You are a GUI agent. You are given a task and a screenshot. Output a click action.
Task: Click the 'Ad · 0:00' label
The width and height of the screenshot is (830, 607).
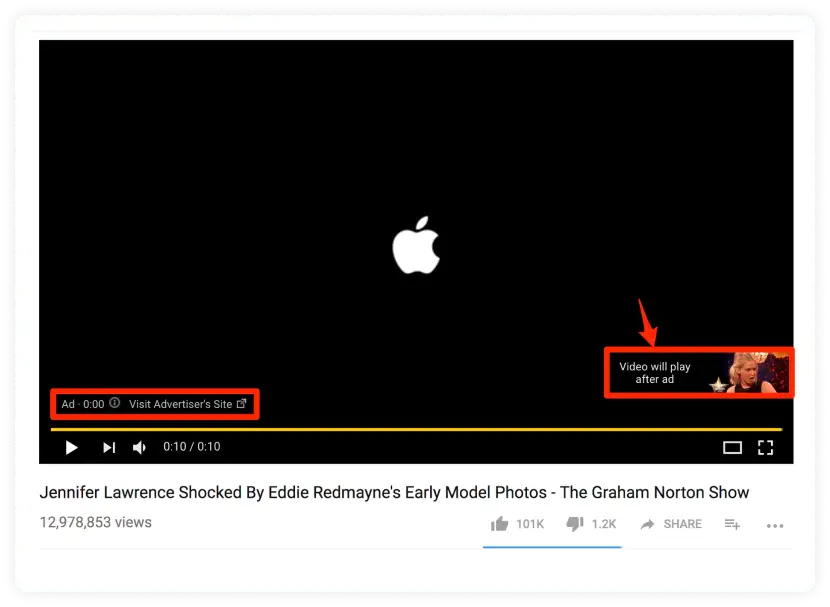83,404
